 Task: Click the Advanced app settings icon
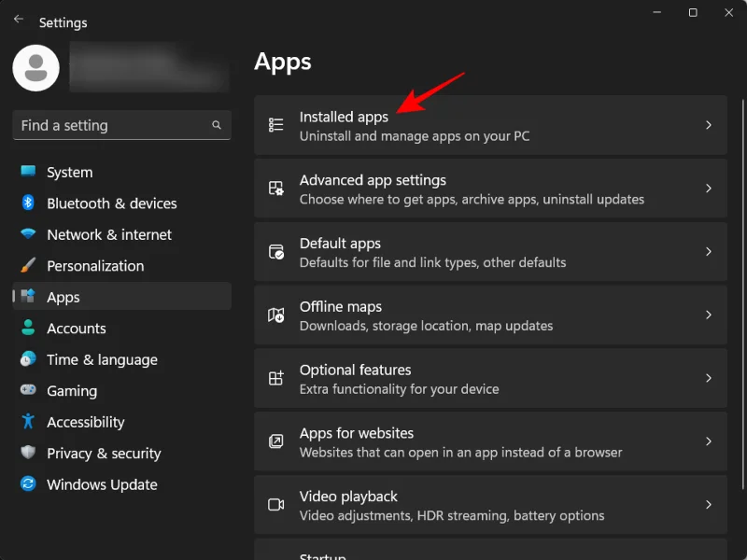tap(275, 189)
